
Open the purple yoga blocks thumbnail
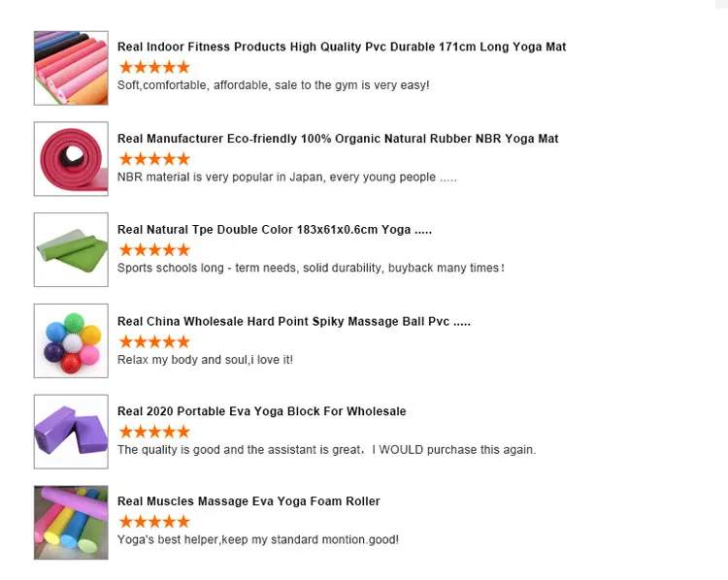[71, 432]
